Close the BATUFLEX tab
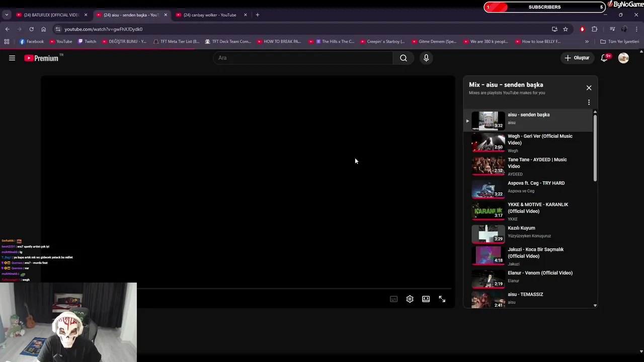Screen dimensions: 644x362 pyautogui.click(x=86, y=15)
